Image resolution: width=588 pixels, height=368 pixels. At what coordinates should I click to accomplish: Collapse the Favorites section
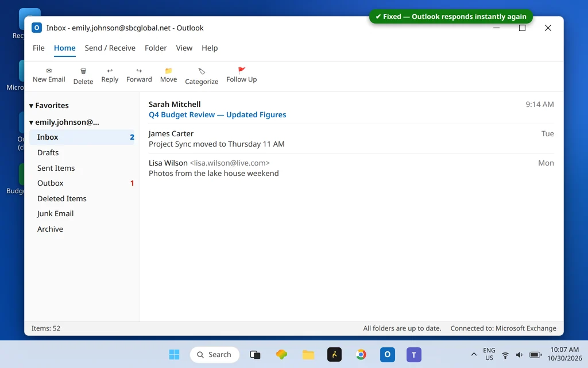[31, 106]
